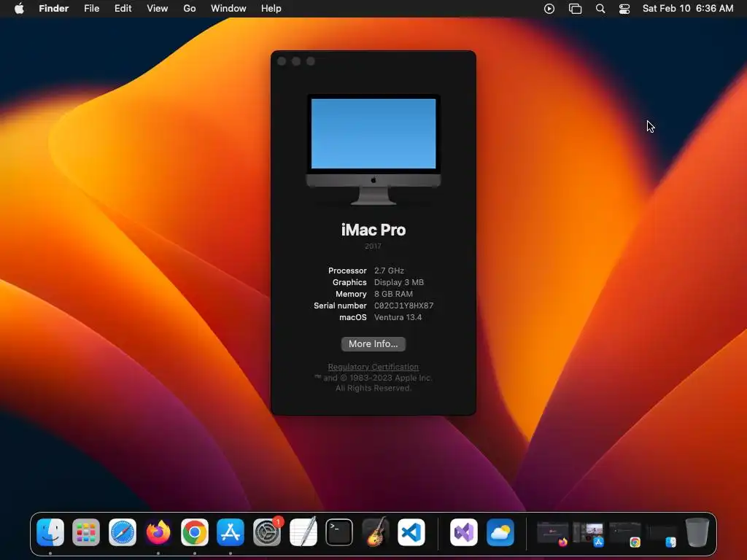Click the More Info... button

click(x=373, y=344)
